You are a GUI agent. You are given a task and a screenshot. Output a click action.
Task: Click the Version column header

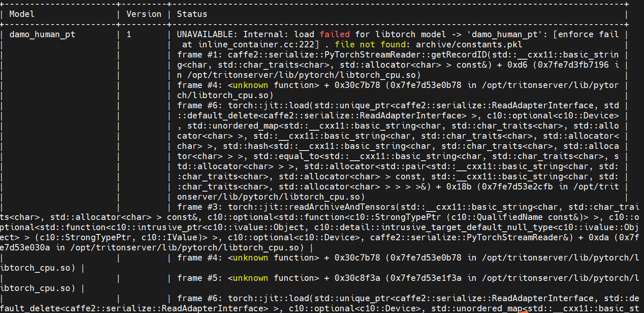click(144, 14)
